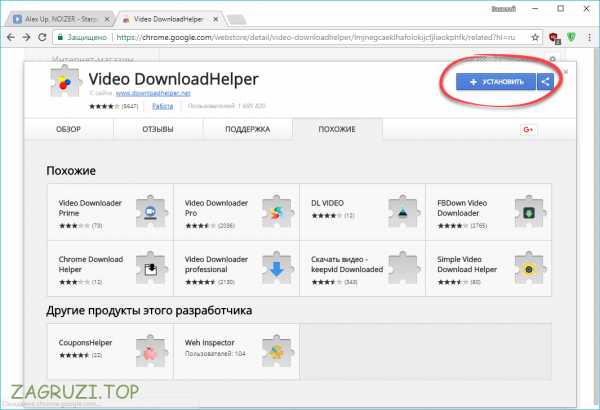Open Video Downloader professional title
This screenshot has height=410, width=600.
[216, 264]
